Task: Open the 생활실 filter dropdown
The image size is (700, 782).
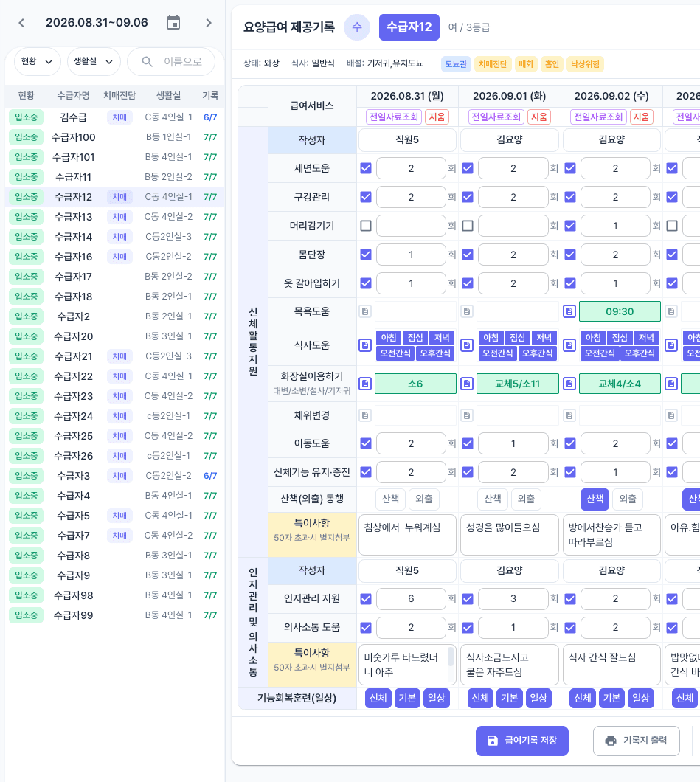Action: pos(94,61)
